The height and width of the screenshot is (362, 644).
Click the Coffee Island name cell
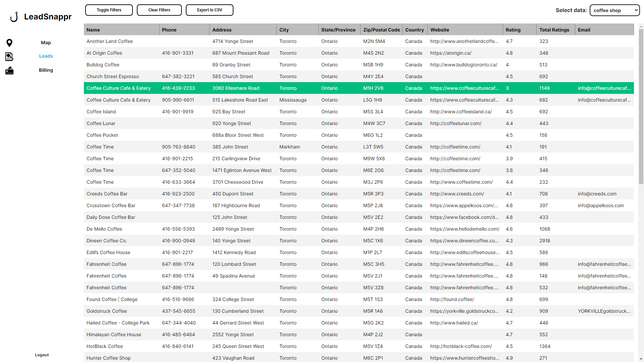tap(101, 112)
